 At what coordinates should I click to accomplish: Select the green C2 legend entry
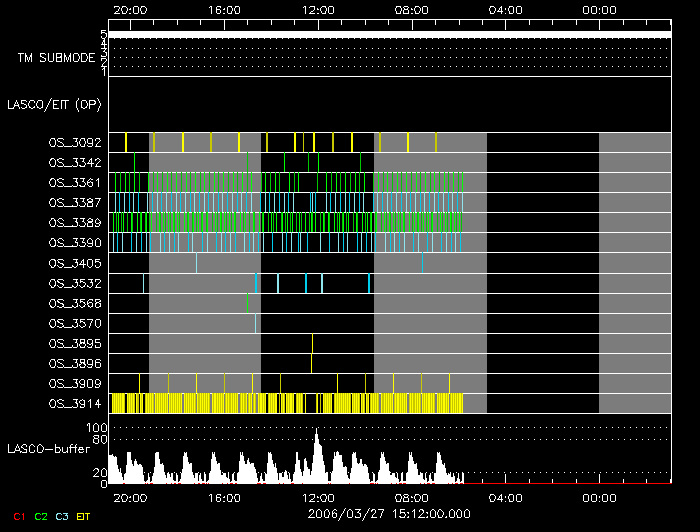pyautogui.click(x=40, y=516)
